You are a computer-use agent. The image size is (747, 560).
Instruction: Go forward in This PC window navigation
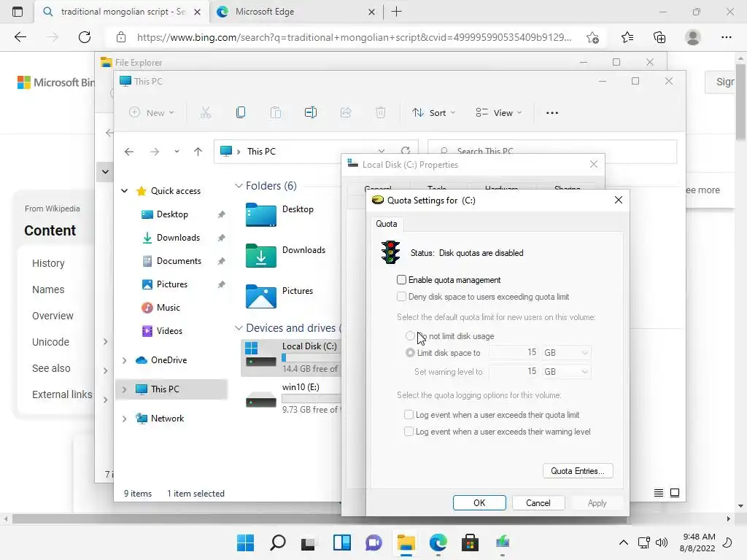(155, 152)
